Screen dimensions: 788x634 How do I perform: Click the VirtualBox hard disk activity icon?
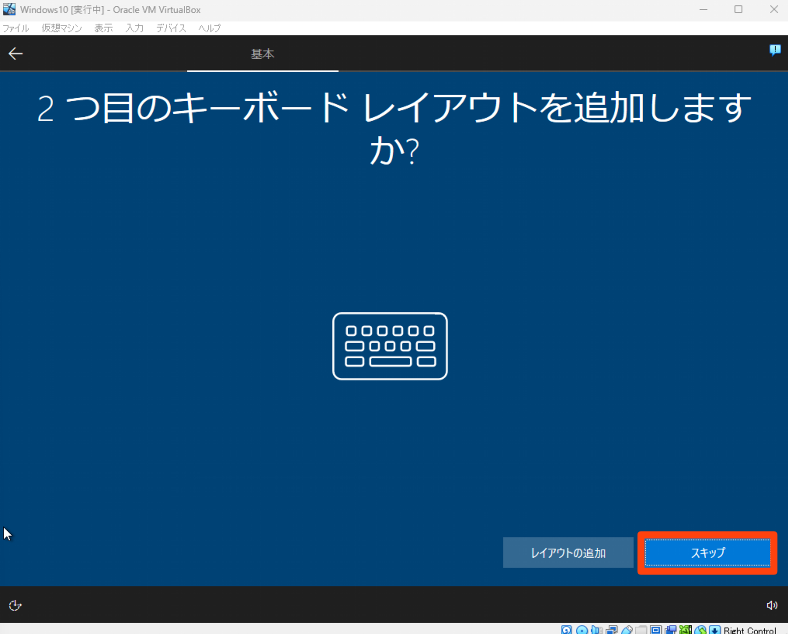pos(566,630)
